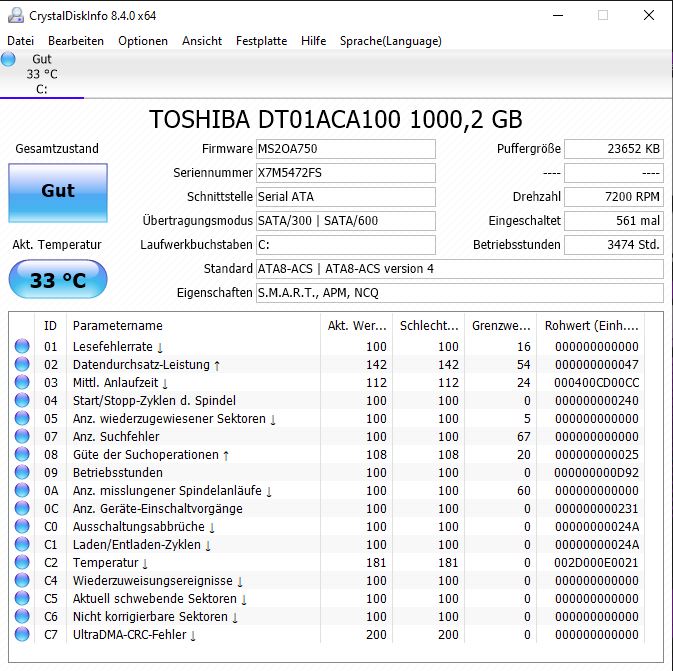673x671 pixels.
Task: Select the Güte der Suchoperationen text
Action: point(151,455)
